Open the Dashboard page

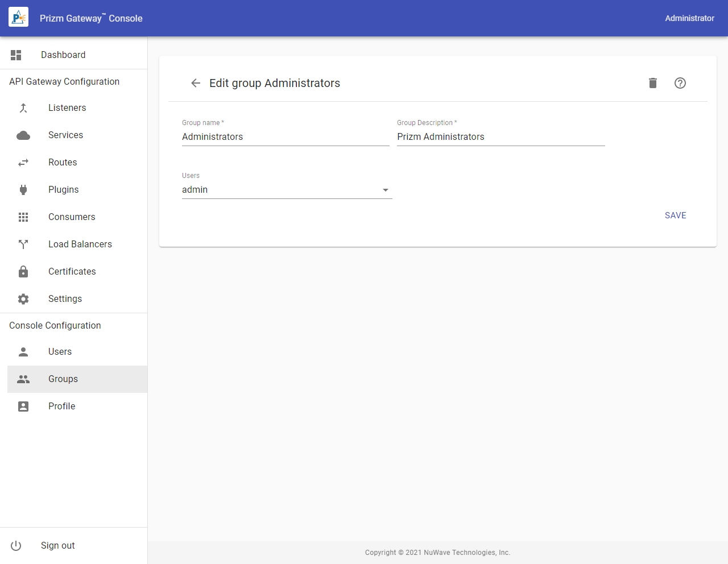63,55
